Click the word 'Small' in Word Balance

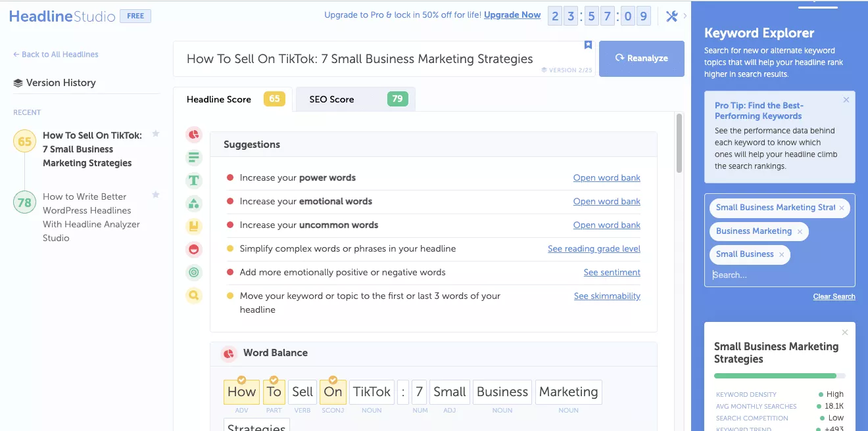point(450,392)
